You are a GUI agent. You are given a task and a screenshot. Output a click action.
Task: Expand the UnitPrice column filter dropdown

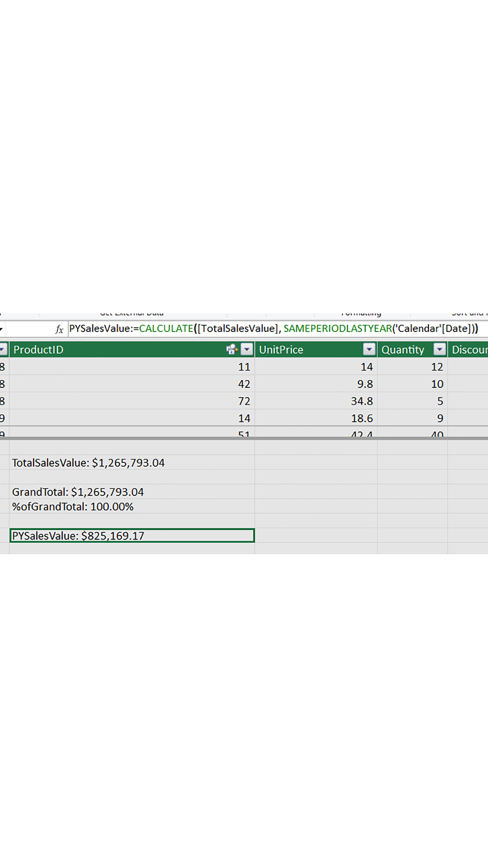369,349
